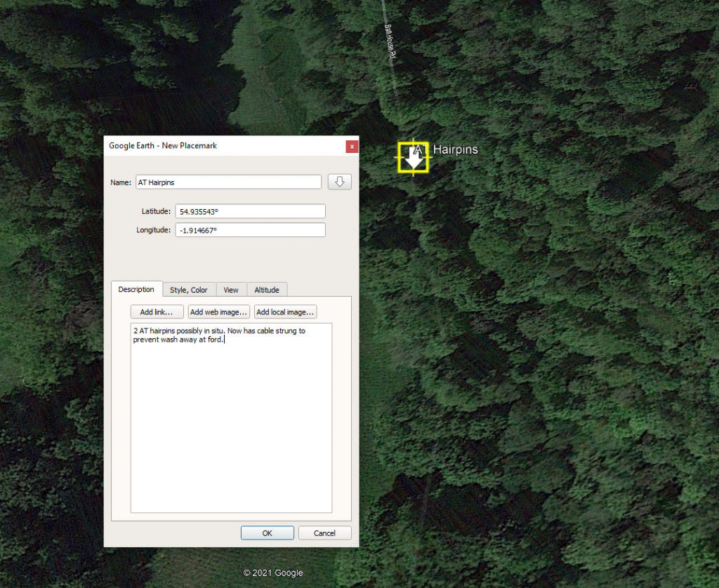
Task: Click inside the description text area
Action: coord(231,421)
